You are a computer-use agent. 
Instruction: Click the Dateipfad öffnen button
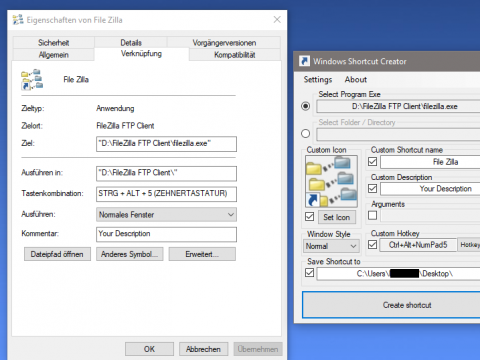coord(57,254)
